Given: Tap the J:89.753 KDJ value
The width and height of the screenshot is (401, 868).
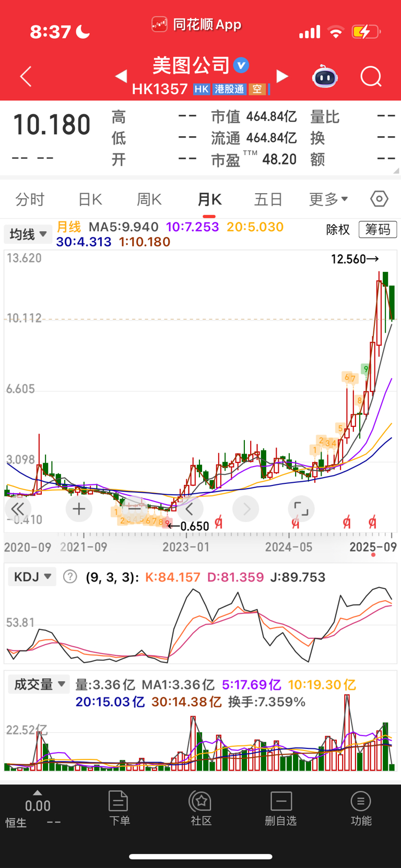Looking at the screenshot, I should 298,577.
